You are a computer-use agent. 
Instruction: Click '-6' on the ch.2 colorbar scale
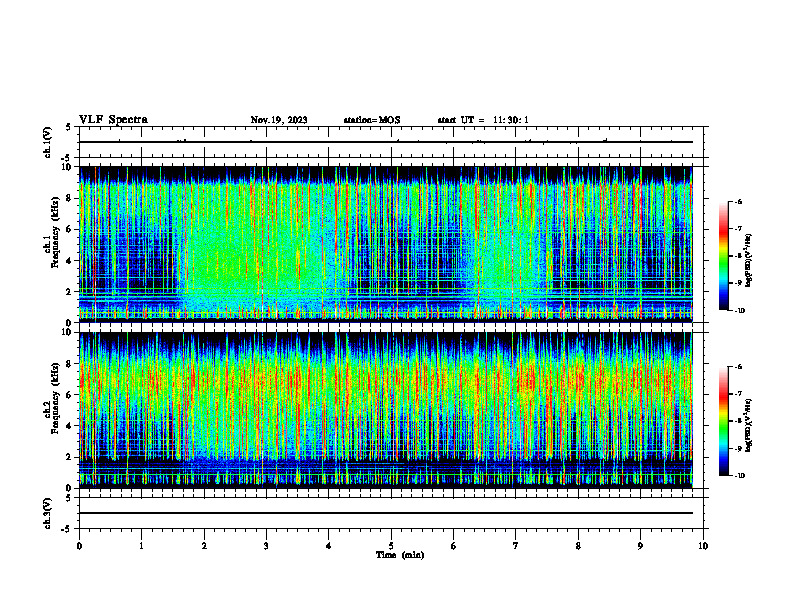pos(738,367)
